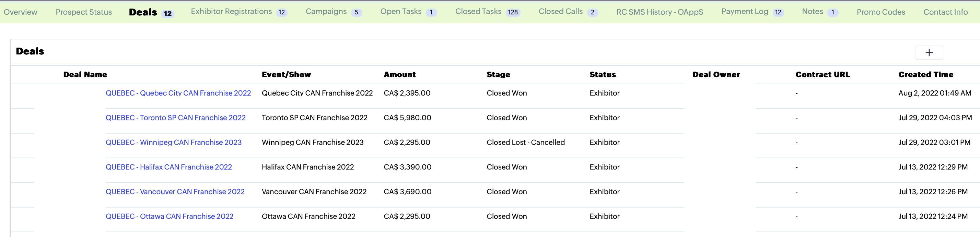980x237 pixels.
Task: Open Ottawa CAN Franchise 2022 deal link
Action: [169, 216]
